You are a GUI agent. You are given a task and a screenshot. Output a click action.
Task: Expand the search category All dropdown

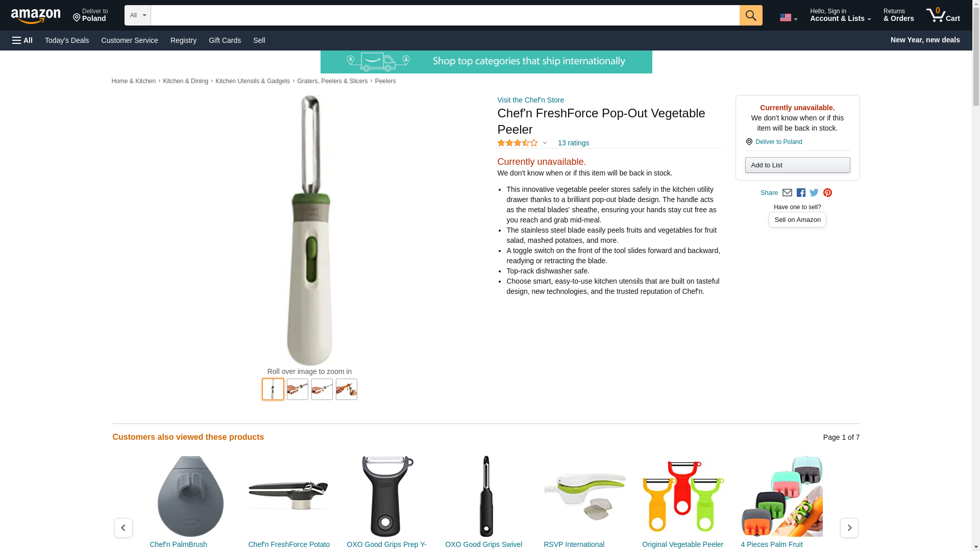click(x=137, y=15)
